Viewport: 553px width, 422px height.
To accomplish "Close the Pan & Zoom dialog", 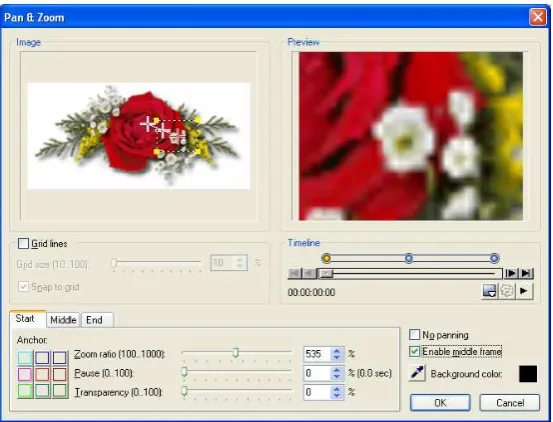I will point(538,17).
